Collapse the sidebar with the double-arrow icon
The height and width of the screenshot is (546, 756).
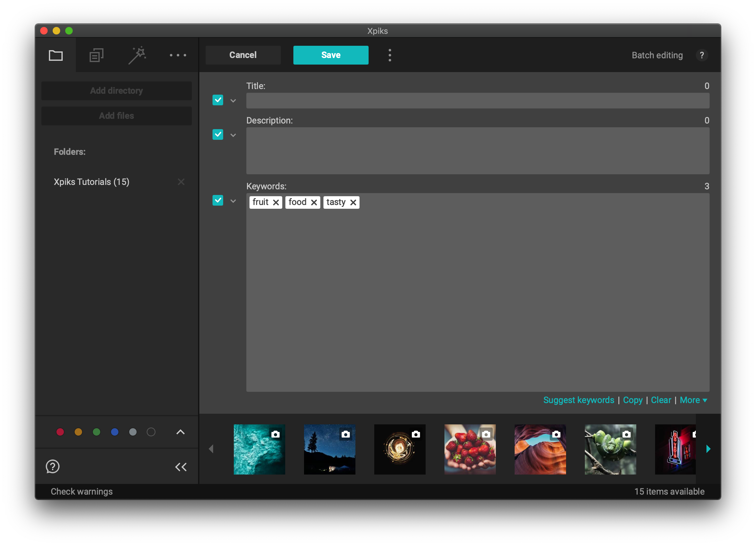click(x=181, y=467)
